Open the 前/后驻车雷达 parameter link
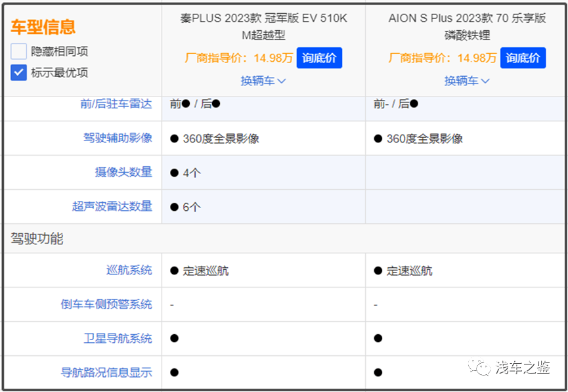568x392 pixels. (116, 104)
